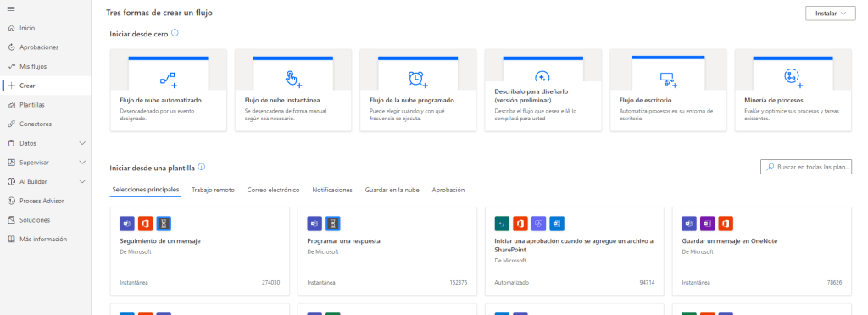Viewport: 868px width, 315px height.
Task: Click the 274030 usage count
Action: click(x=270, y=282)
